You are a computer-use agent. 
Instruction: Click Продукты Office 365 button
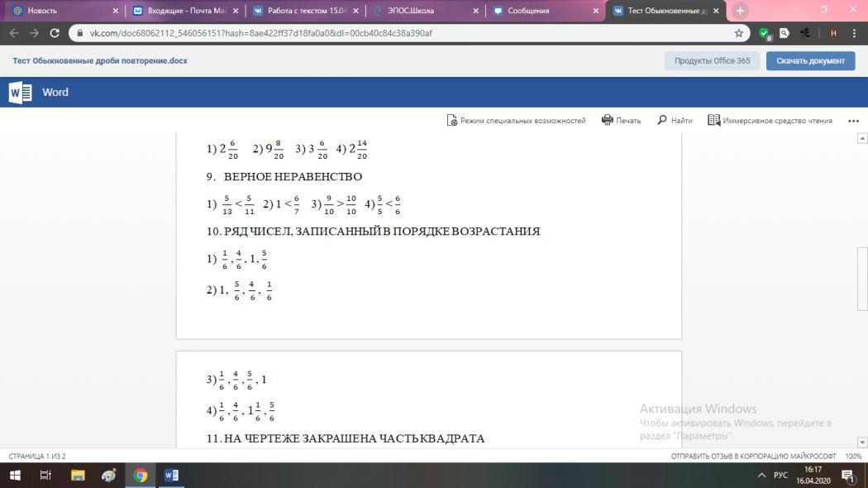[x=712, y=60]
